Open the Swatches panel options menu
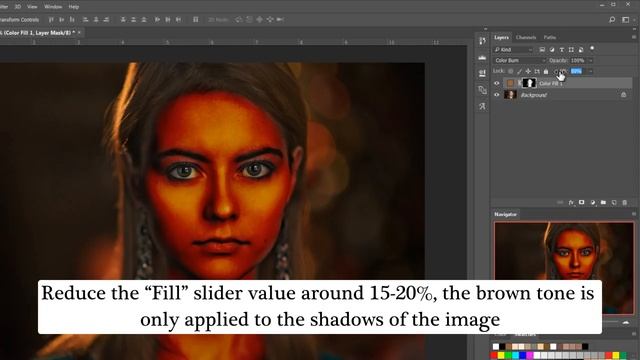 click(634, 334)
